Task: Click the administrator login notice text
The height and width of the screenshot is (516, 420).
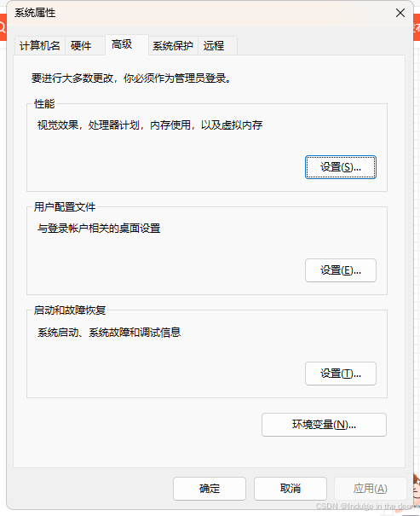Action: coord(131,78)
